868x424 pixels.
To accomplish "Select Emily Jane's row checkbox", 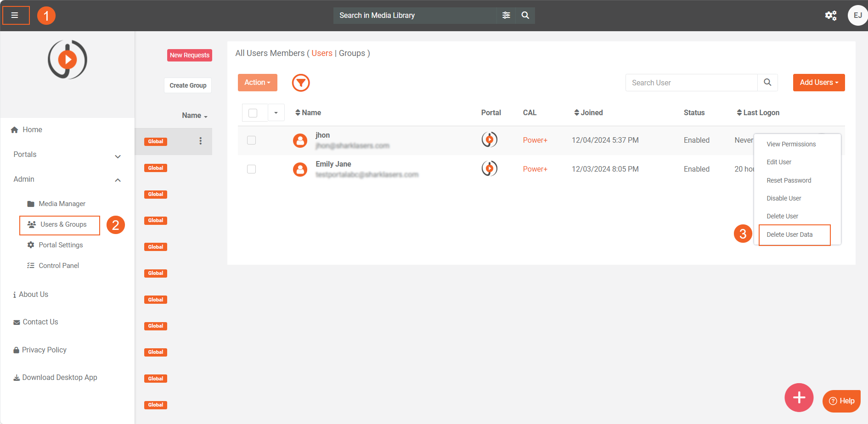I will 252,169.
